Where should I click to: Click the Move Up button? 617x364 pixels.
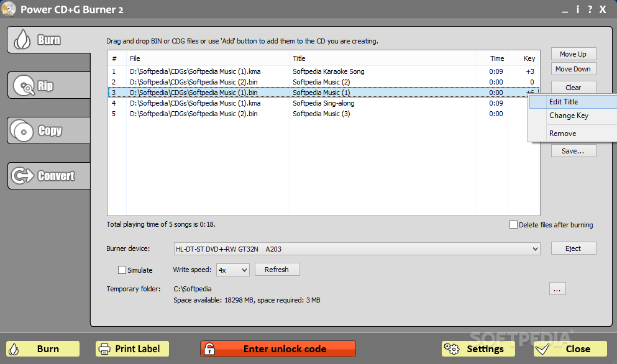click(x=574, y=54)
